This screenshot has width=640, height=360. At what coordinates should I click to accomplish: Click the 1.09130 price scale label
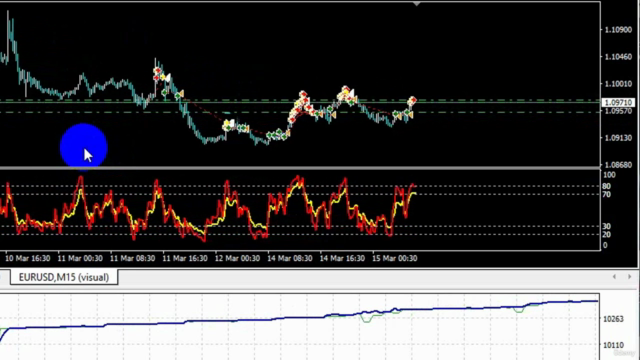(618, 138)
